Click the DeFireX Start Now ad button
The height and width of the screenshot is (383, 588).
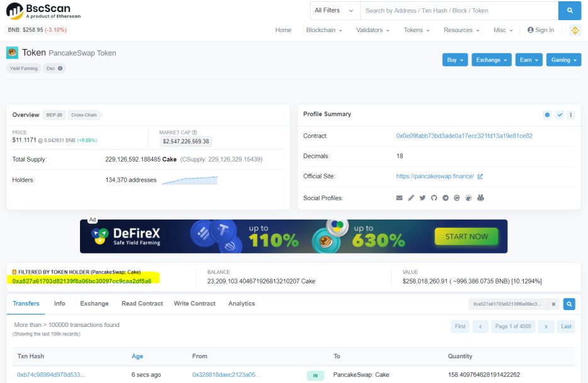pos(466,236)
